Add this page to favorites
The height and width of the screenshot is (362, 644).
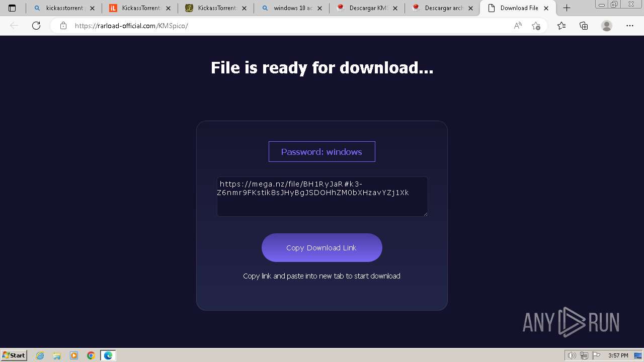point(536,26)
